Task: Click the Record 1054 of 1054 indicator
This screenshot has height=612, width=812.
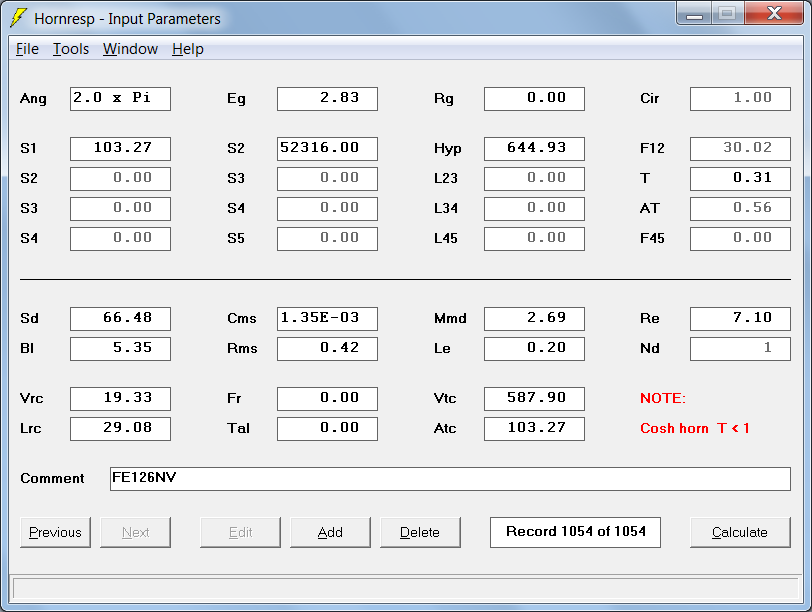Action: (575, 532)
